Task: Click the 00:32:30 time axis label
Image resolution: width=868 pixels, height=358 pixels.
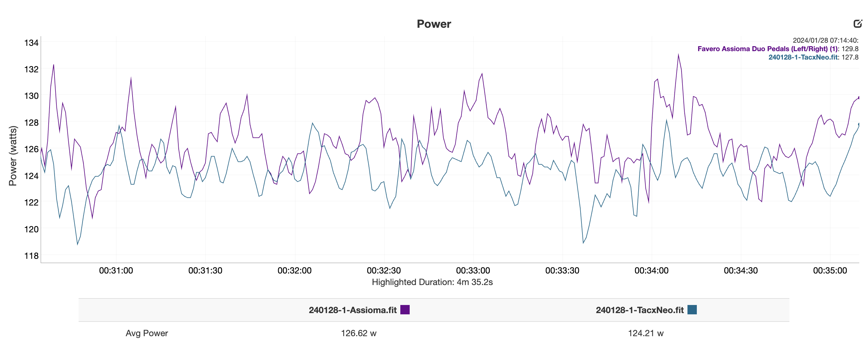Action: click(x=384, y=271)
